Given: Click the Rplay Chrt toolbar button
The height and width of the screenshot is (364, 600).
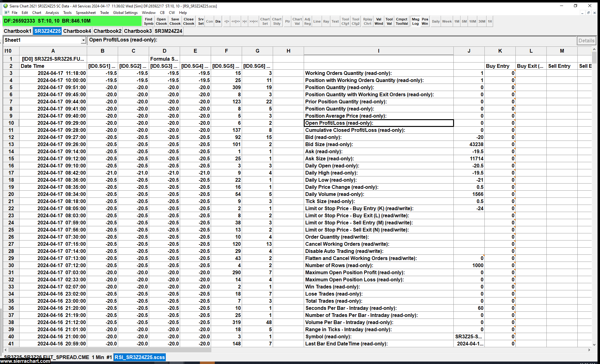Looking at the screenshot, I should pyautogui.click(x=368, y=21).
